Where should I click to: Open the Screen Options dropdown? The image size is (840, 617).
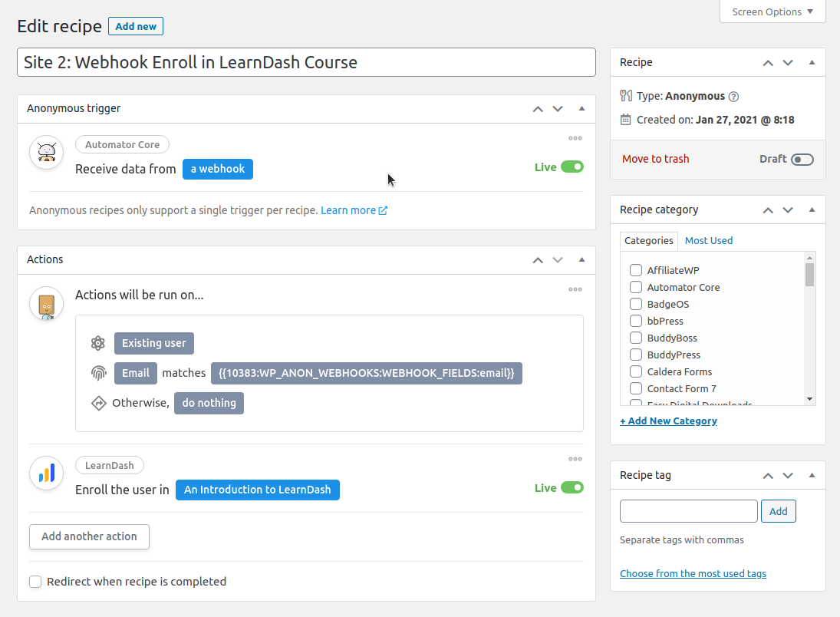coord(772,12)
